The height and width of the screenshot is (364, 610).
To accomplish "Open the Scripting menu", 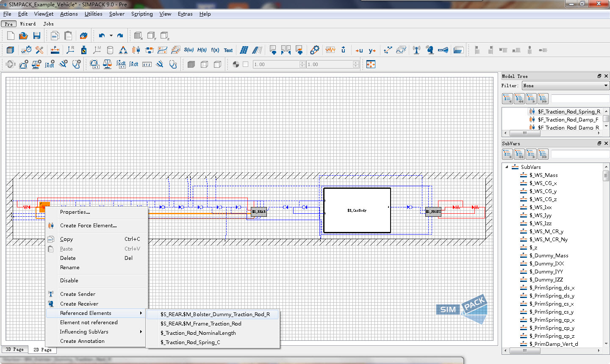I will pos(142,14).
